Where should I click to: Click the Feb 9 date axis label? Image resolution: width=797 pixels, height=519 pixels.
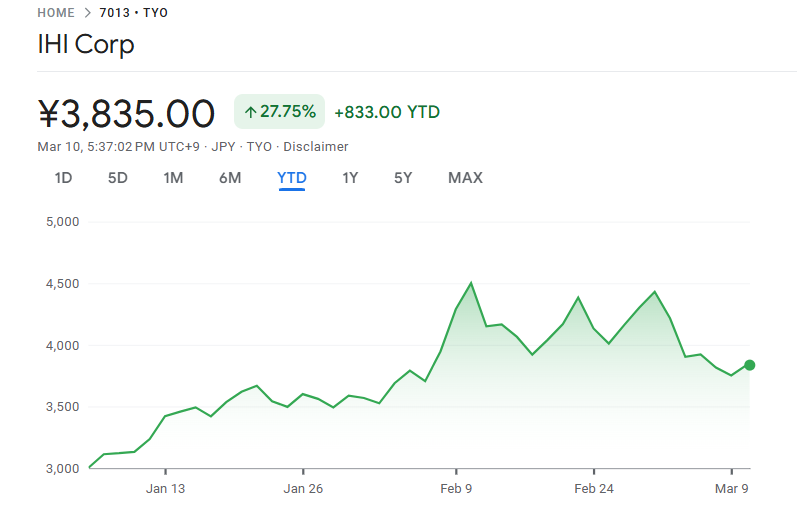click(x=456, y=489)
